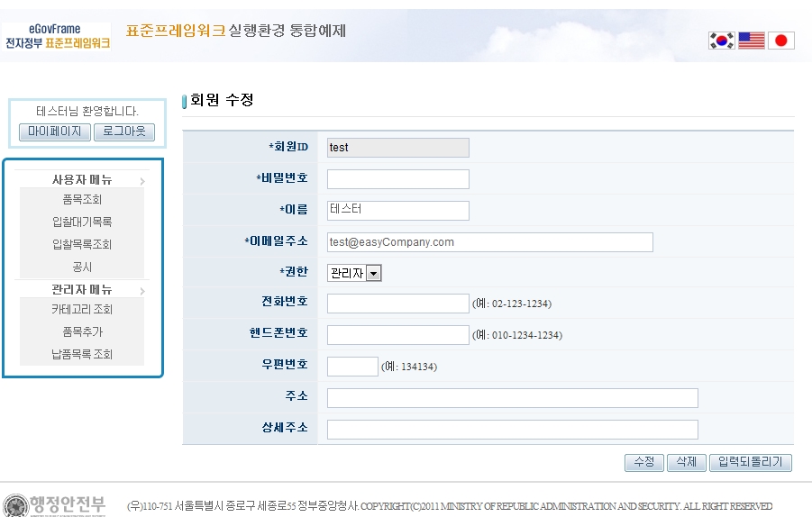Choose the Japanese flag icon
The image size is (812, 517).
pyautogui.click(x=780, y=40)
